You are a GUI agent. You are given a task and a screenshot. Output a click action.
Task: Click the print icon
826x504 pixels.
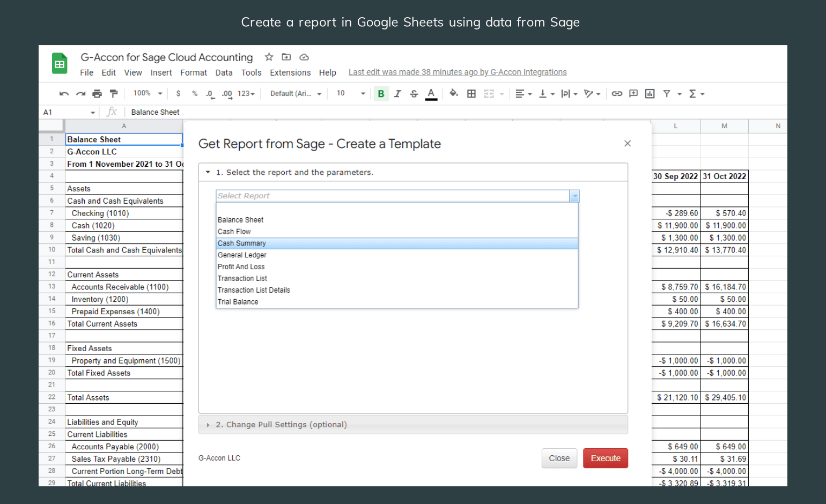point(97,94)
